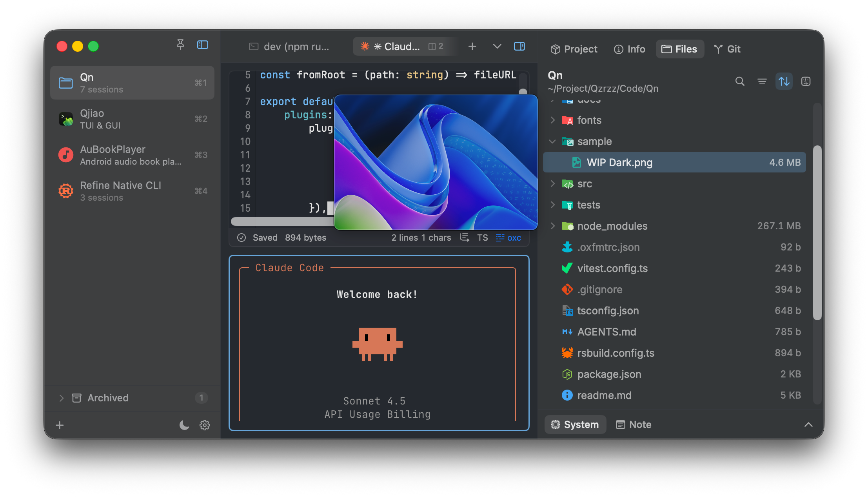868x497 pixels.
Task: Search files with the magnifier icon
Action: (740, 81)
